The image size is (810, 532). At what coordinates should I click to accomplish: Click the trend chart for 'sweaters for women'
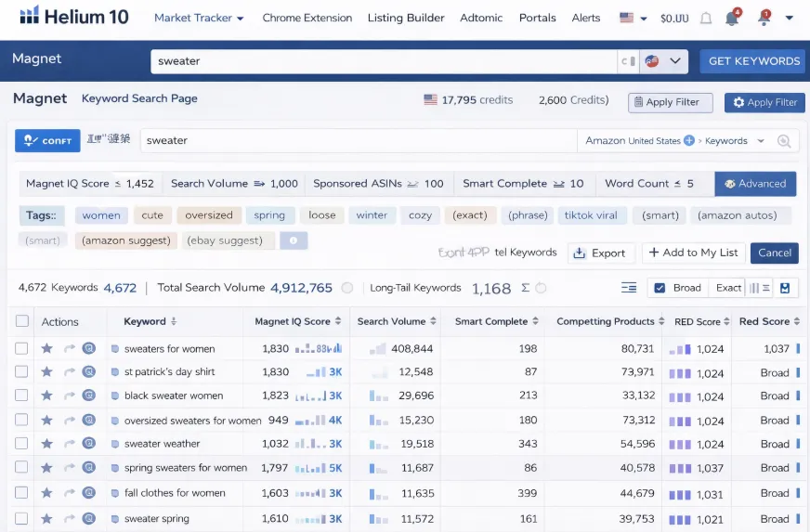tap(319, 349)
